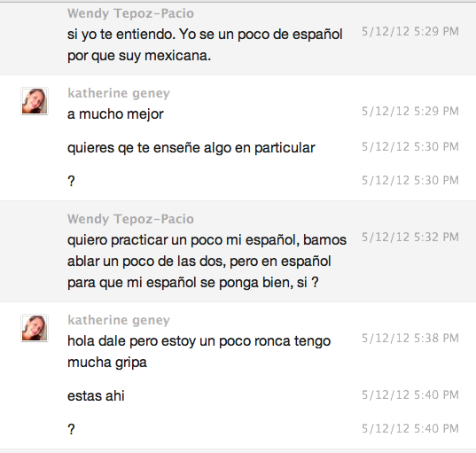Image resolution: width=476 pixels, height=453 pixels.
Task: Click timestamp beside 'a mucho mejor'
Action: (410, 111)
